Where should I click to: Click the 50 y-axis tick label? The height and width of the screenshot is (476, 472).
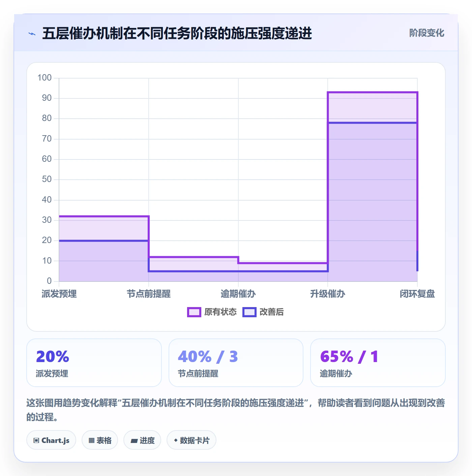click(x=47, y=179)
